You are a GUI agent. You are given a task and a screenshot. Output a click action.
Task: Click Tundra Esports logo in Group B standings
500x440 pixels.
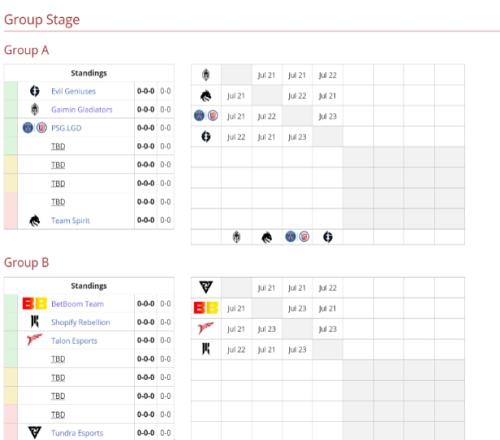(x=35, y=433)
